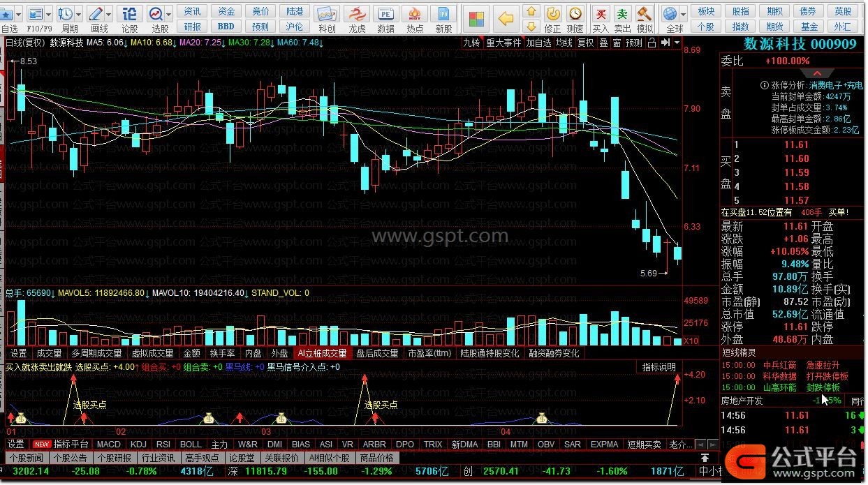Click the 卖出 sell icon

click(622, 13)
